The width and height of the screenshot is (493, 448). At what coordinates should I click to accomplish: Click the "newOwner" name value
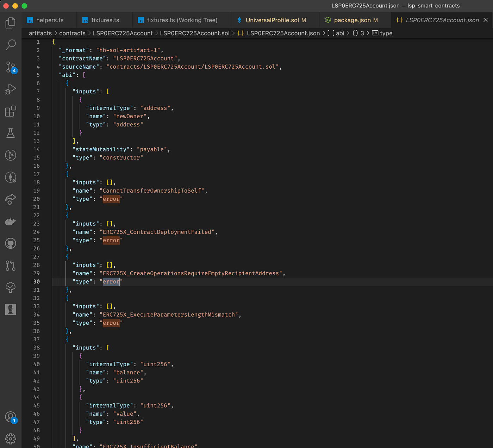(x=130, y=116)
